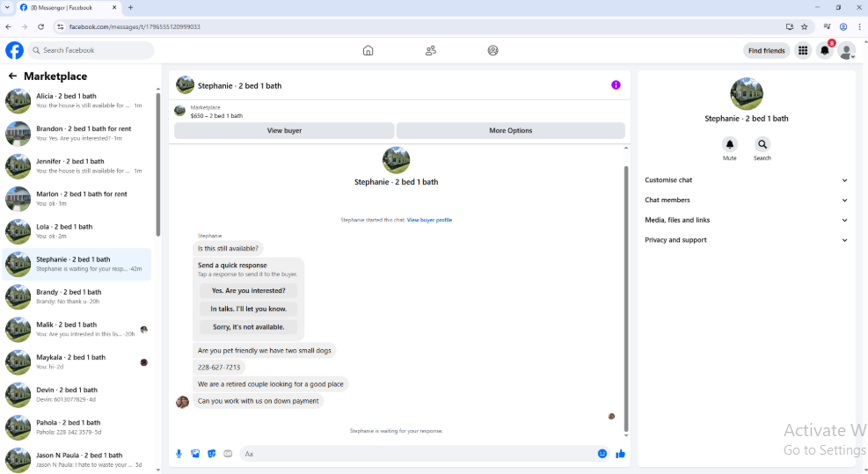Send a thumbs-up like in chat
Image resolution: width=868 pixels, height=474 pixels.
point(621,454)
